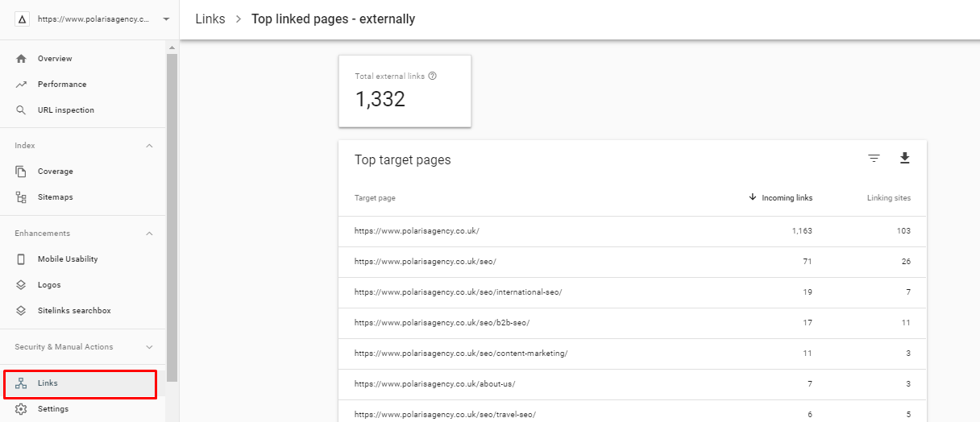Collapse the Enhancements section chevron
Viewport: 980px width, 422px height.
[149, 234]
